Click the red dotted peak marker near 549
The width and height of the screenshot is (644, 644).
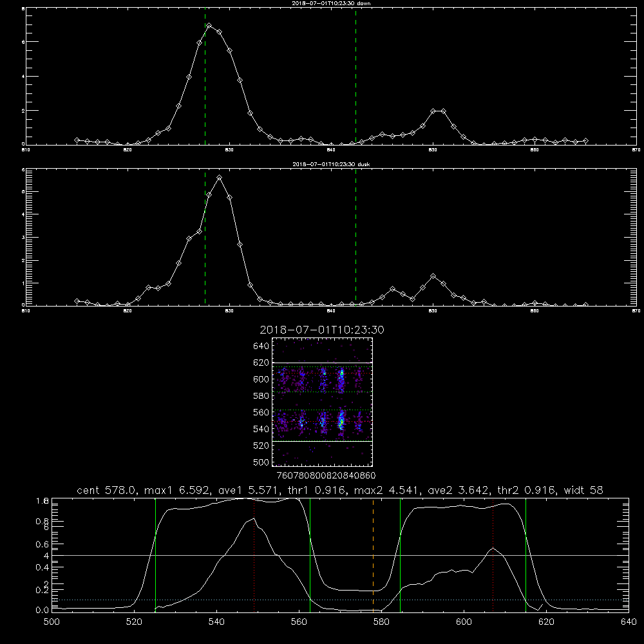pos(254,556)
